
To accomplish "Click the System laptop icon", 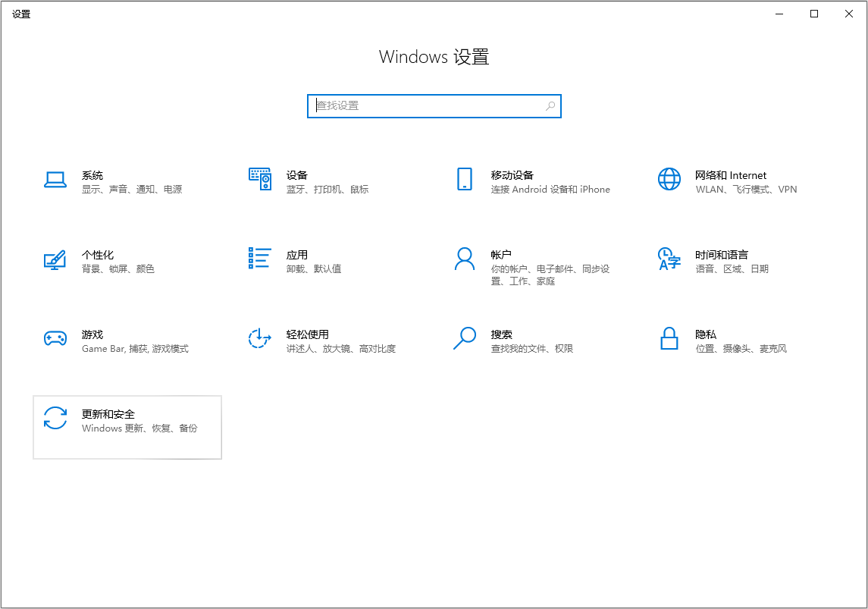I will click(55, 180).
